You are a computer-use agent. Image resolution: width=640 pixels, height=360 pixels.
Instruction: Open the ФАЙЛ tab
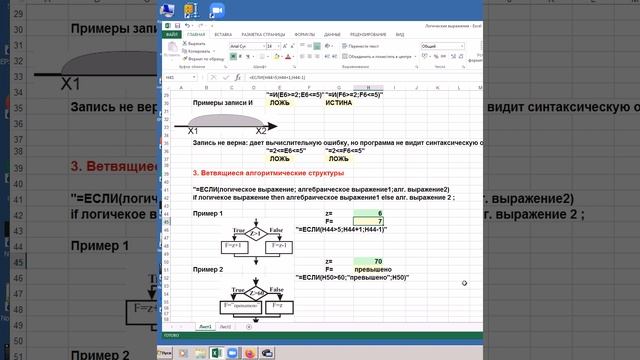172,35
